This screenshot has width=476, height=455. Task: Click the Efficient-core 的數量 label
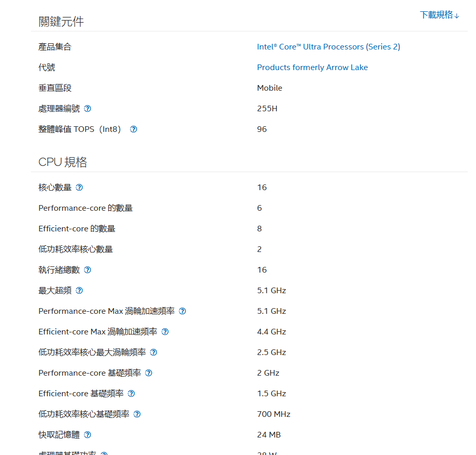(77, 229)
